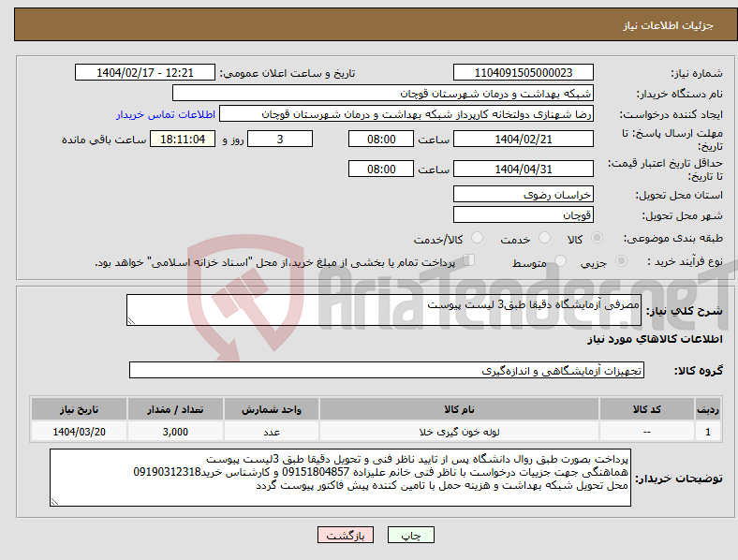Click the نام کالا column header
This screenshot has height=560, width=738.
(459, 409)
